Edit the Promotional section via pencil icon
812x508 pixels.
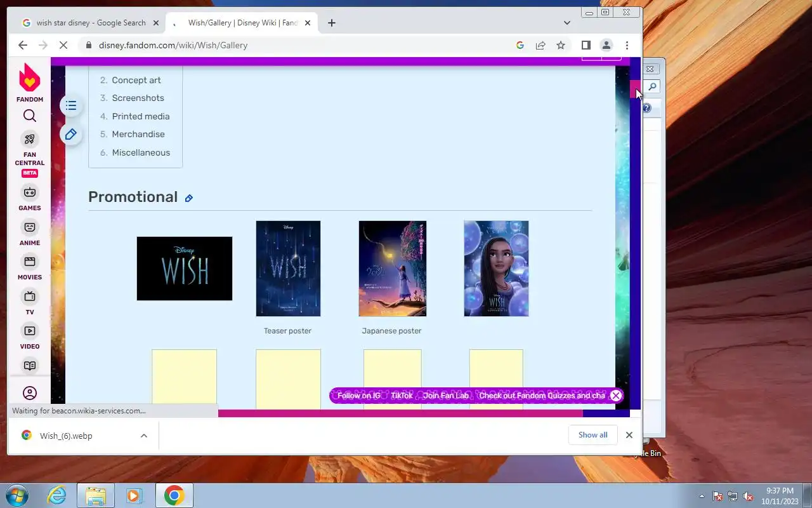(x=188, y=198)
